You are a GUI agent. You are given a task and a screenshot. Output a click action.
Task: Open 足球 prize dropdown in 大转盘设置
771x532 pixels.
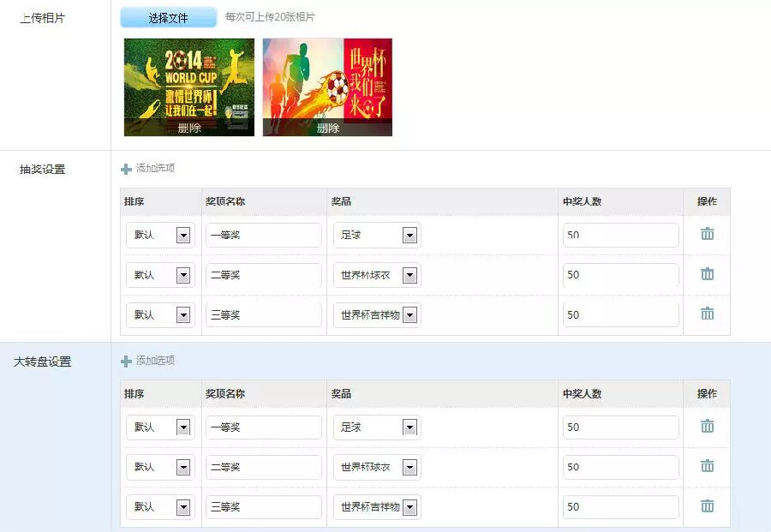point(377,427)
